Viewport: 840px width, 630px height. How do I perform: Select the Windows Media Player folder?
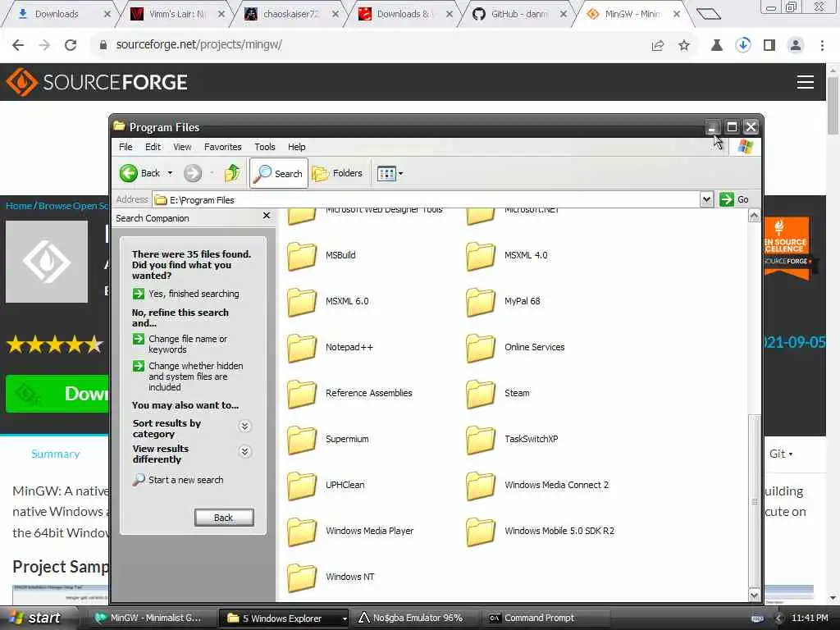(350, 531)
